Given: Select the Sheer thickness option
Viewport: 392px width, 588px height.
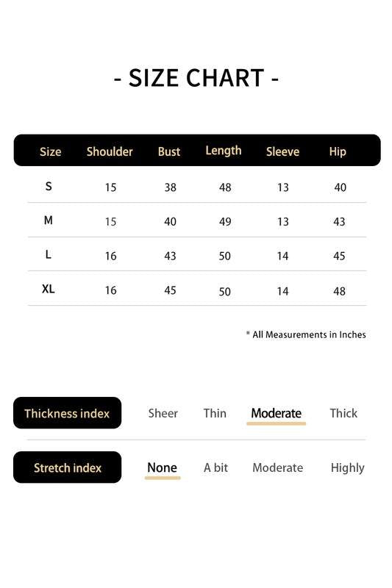Looking at the screenshot, I should point(163,413).
